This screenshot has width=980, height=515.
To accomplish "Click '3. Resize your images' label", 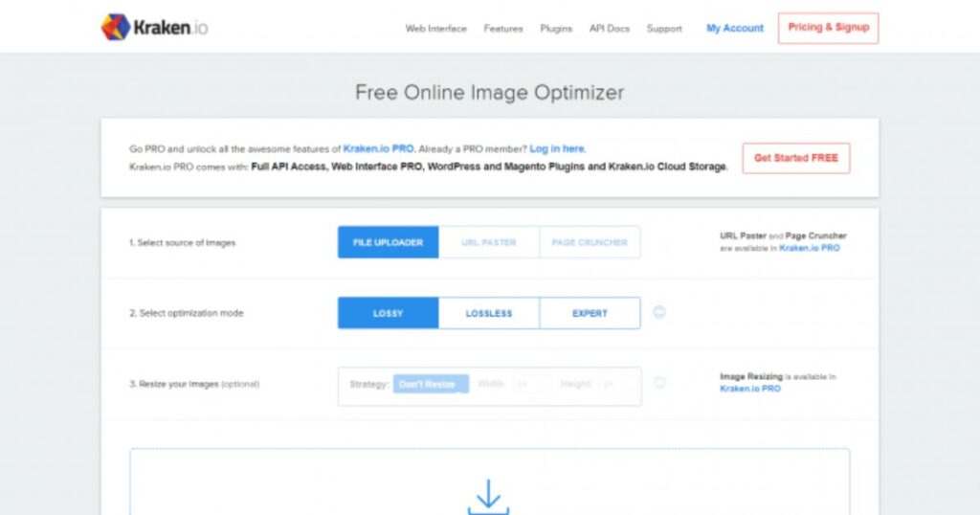I will click(174, 384).
